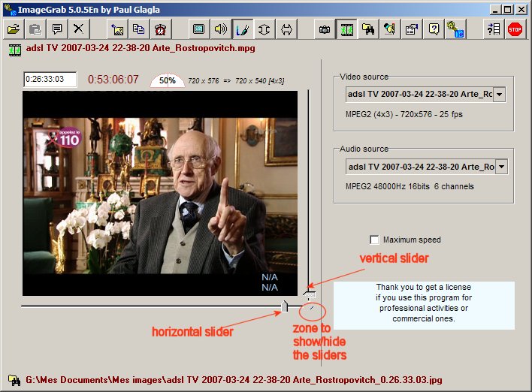
Task: Toggle the paintbrush drawing tool
Action: click(242, 29)
